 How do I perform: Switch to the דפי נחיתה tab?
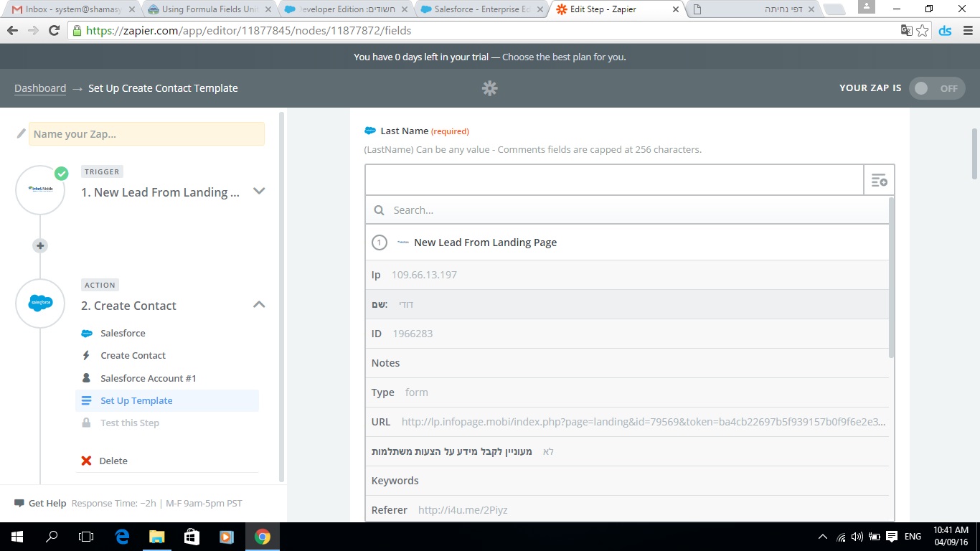(753, 9)
